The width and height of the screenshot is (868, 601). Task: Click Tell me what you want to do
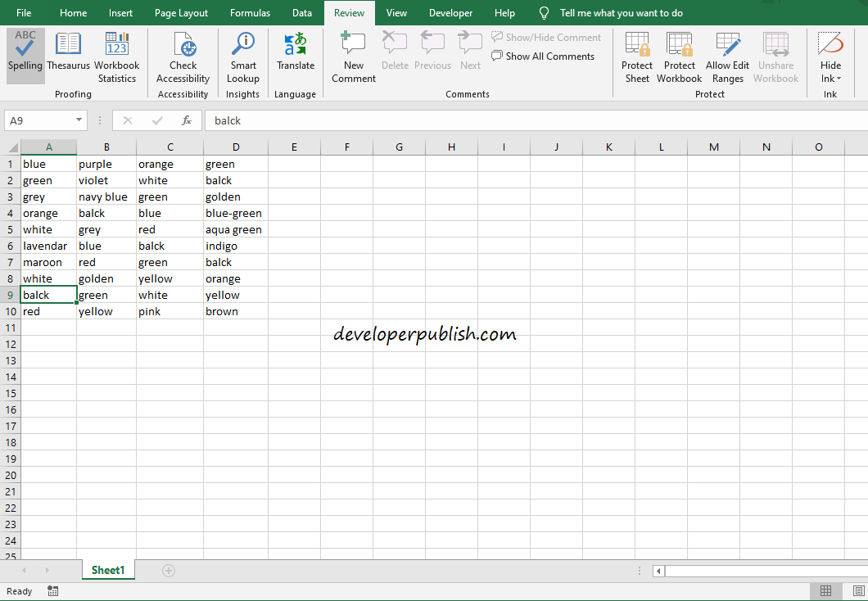(622, 12)
